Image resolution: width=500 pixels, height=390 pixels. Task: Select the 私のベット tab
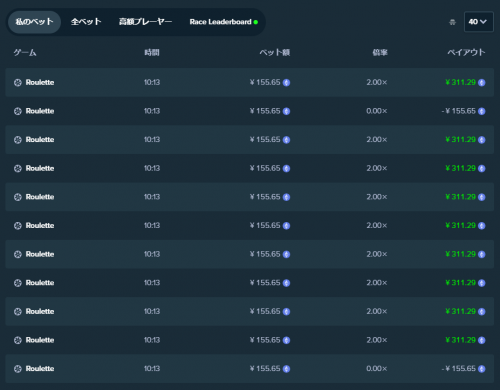coord(34,22)
